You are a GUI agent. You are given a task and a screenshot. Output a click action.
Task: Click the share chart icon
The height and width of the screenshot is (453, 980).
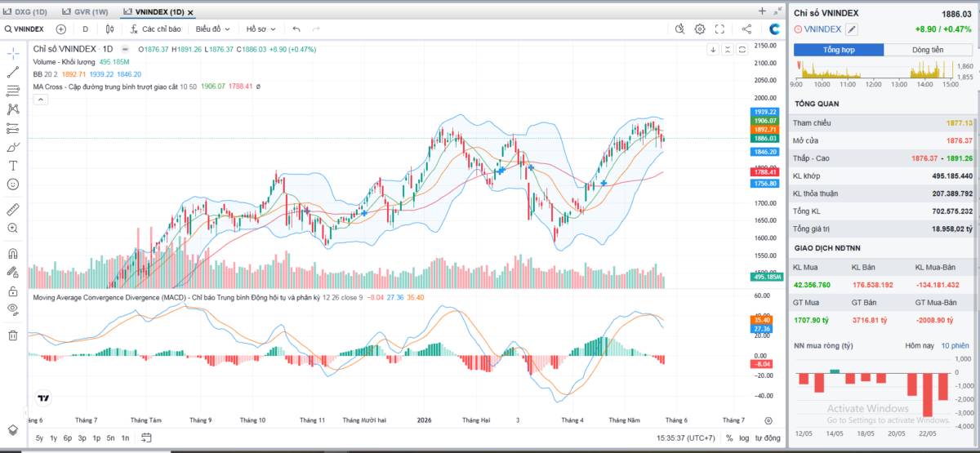pyautogui.click(x=746, y=29)
